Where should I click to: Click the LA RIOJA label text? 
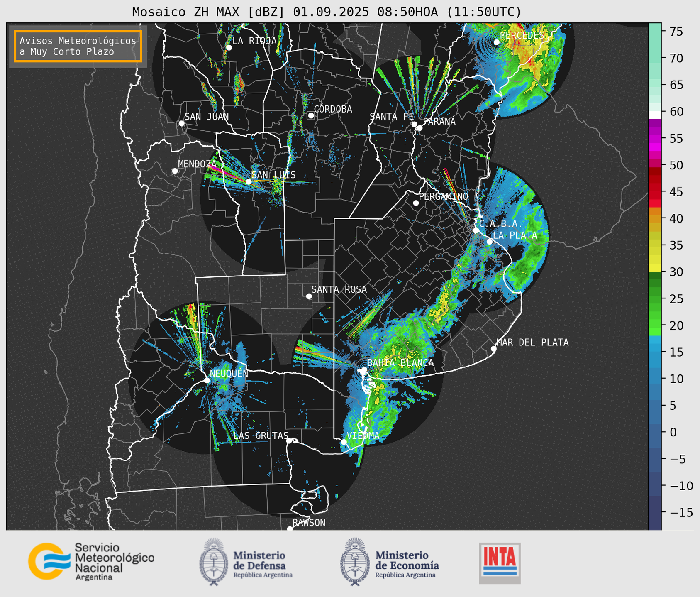(254, 41)
